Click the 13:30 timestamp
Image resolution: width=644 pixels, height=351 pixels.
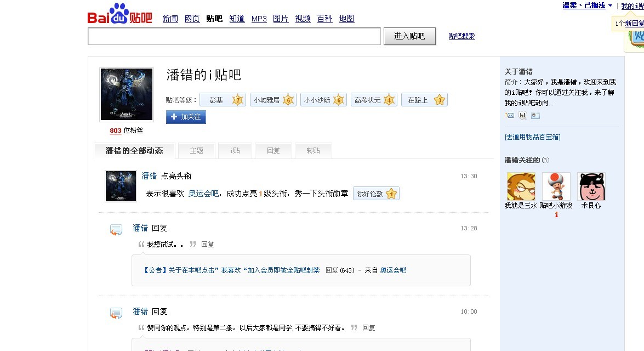pyautogui.click(x=469, y=176)
